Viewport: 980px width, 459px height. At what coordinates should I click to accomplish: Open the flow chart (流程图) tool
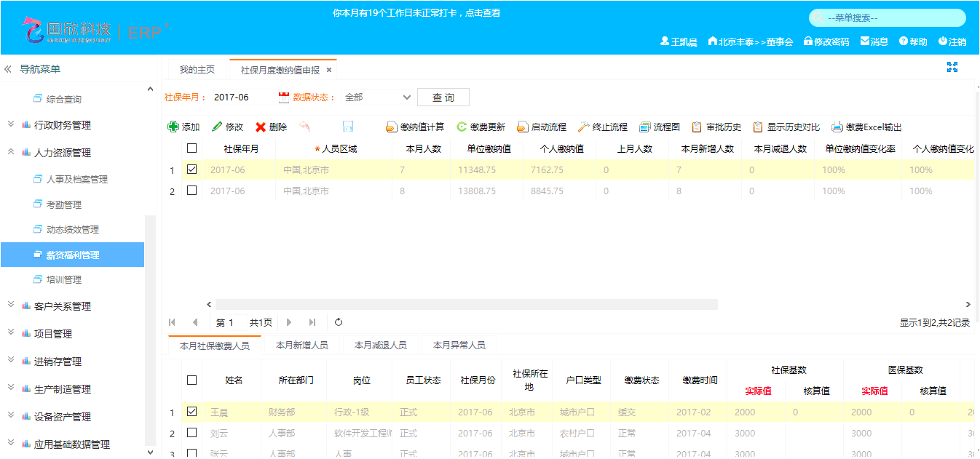tap(659, 127)
